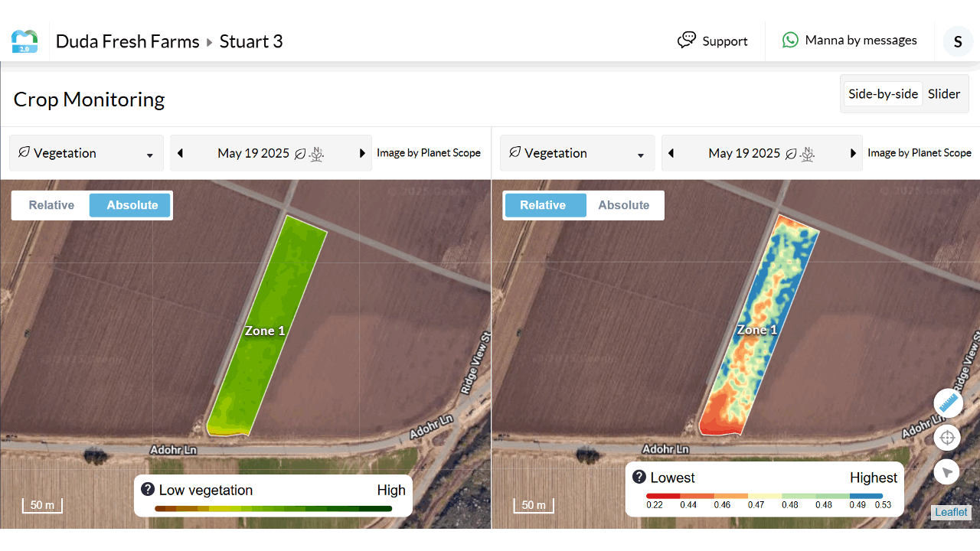Click the leaf icon in right date selector
The height and width of the screenshot is (551, 980).
(x=791, y=153)
